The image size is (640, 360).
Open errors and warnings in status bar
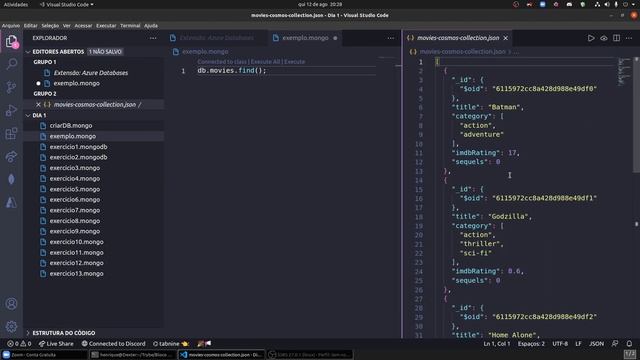tap(19, 344)
